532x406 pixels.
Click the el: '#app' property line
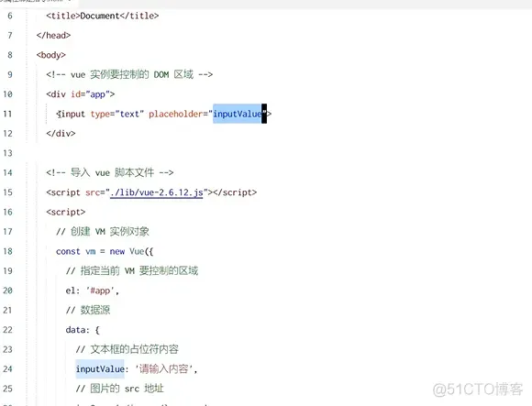(93, 291)
